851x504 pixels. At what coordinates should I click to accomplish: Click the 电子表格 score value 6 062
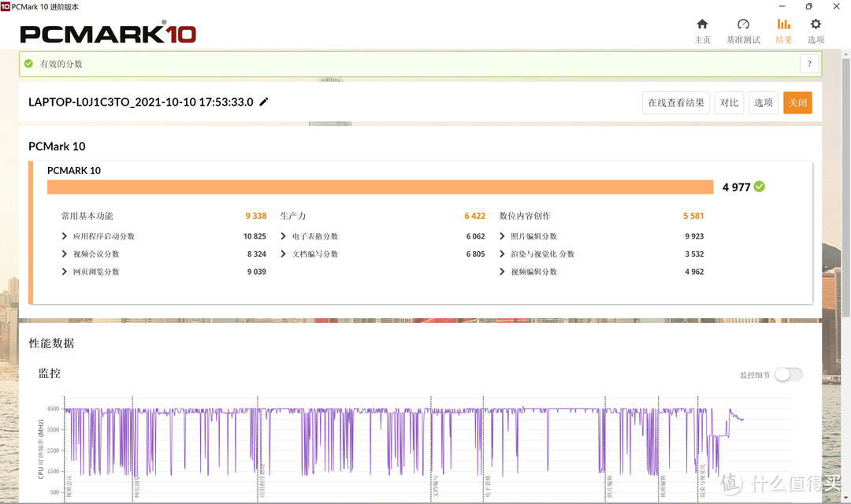tap(475, 236)
